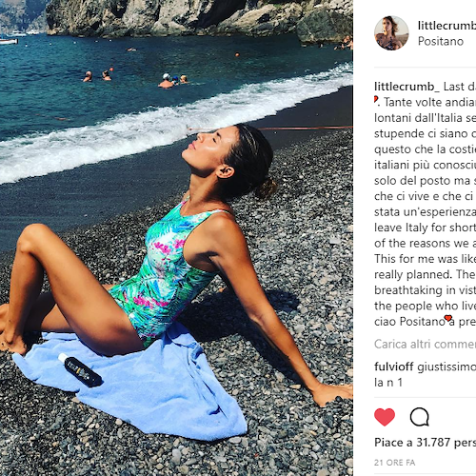Viewport: 476px width, 476px height.
Task: Open the littlecrumb_ profile avatar picture
Action: point(391,33)
